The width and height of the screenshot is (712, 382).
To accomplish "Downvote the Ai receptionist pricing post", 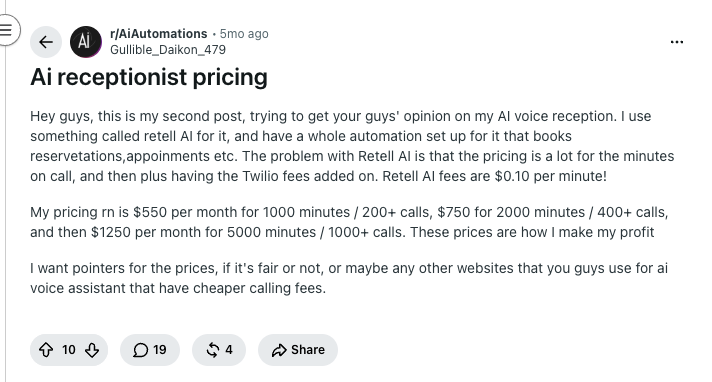I will [x=92, y=350].
